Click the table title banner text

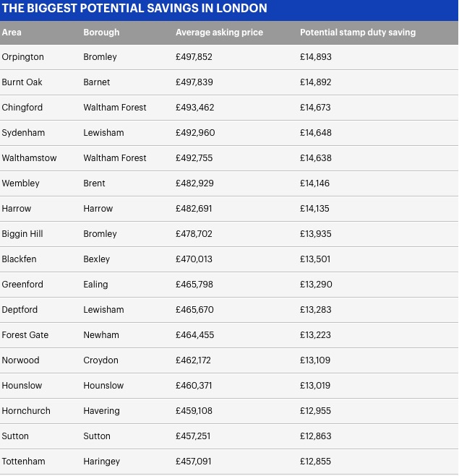coord(134,8)
